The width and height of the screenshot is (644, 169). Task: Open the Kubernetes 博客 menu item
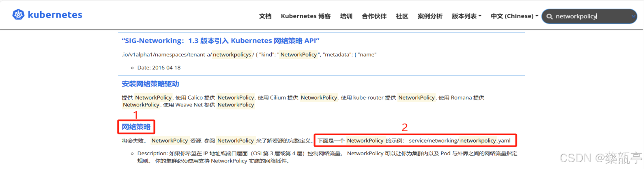point(306,16)
